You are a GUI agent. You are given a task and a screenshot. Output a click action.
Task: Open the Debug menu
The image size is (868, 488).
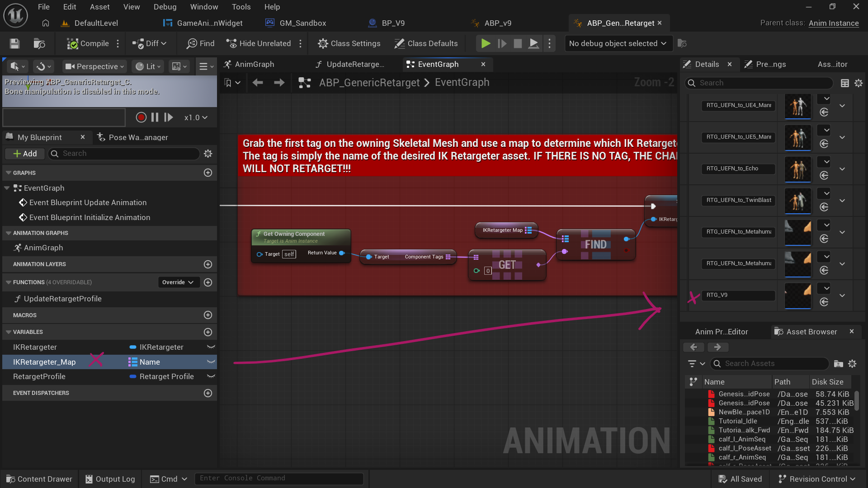[x=165, y=7]
